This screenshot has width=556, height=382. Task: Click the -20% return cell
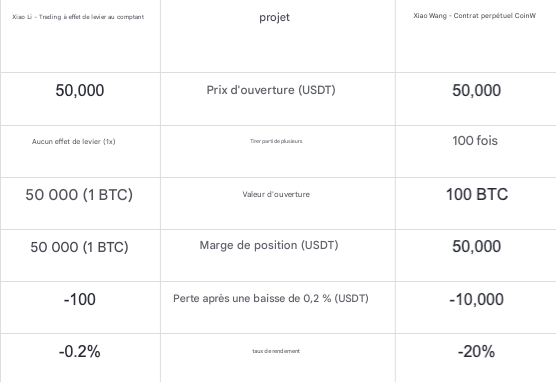[x=477, y=351]
